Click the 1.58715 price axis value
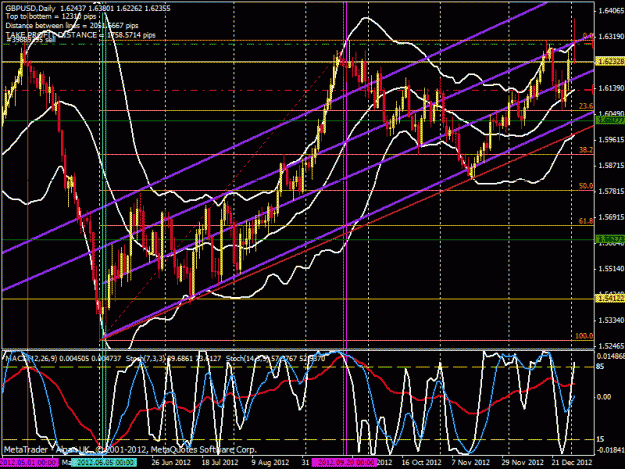This screenshot has height=469, width=625. tap(611, 165)
